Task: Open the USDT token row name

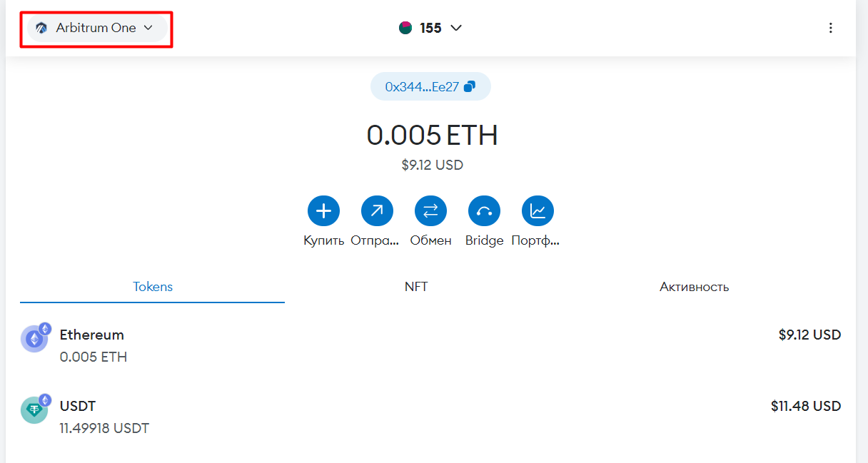Action: click(x=78, y=406)
